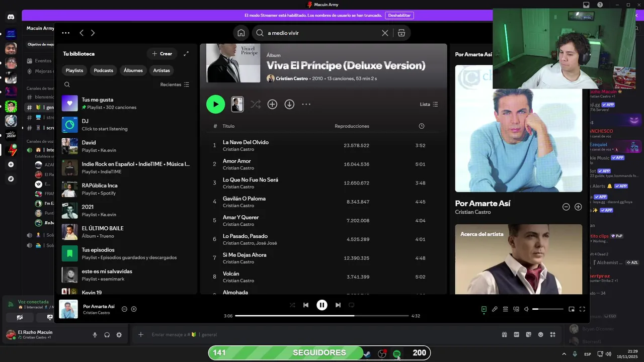This screenshot has width=644, height=362.
Task: Clear the search field text
Action: [385, 33]
